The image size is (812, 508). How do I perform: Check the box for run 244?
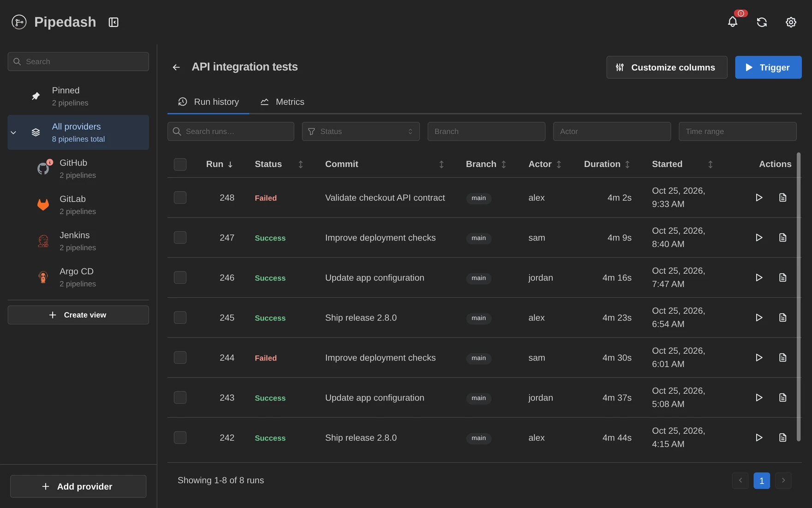tap(180, 357)
